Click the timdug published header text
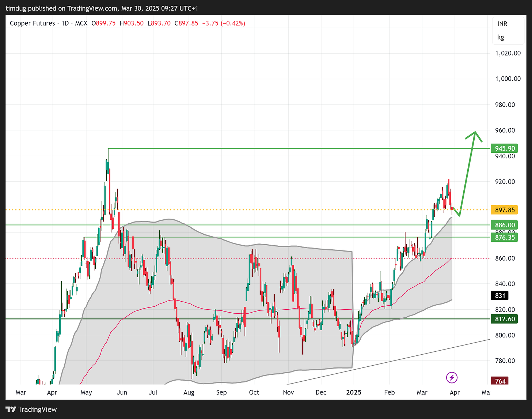This screenshot has width=532, height=419. [x=102, y=8]
